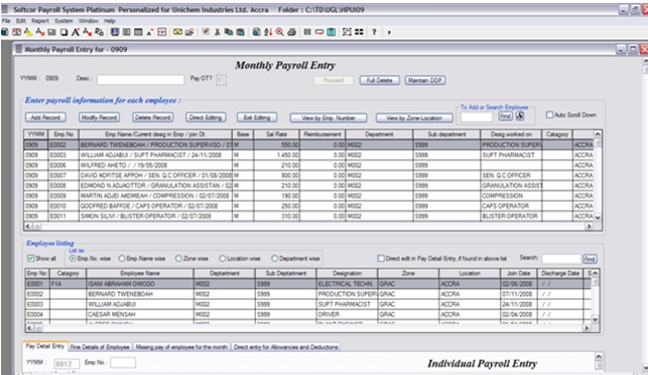Screen dimensions: 648x375
Task: Click the Maintain DDP button
Action: click(425, 80)
